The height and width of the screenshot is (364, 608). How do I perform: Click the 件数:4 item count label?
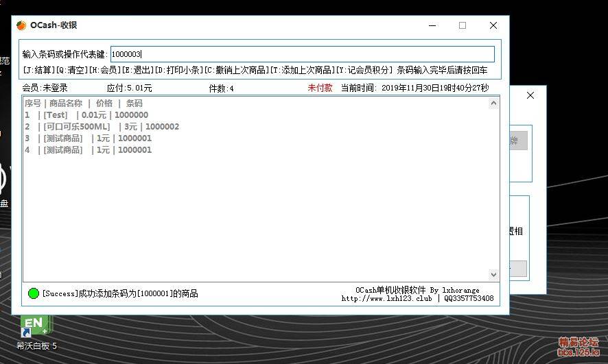pyautogui.click(x=222, y=88)
